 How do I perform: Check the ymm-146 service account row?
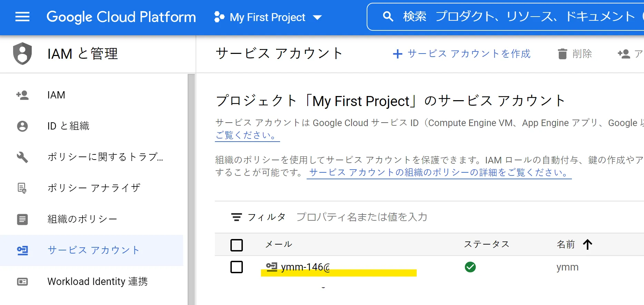[x=237, y=267]
